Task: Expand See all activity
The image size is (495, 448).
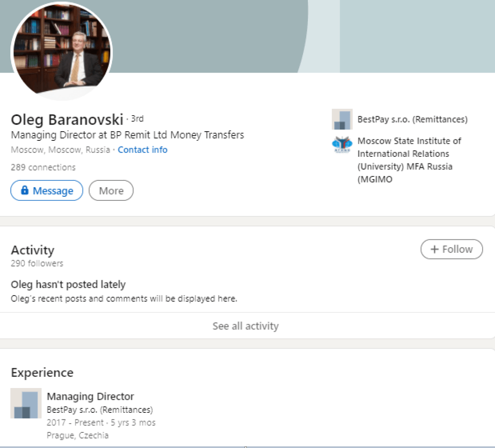Action: [x=245, y=326]
